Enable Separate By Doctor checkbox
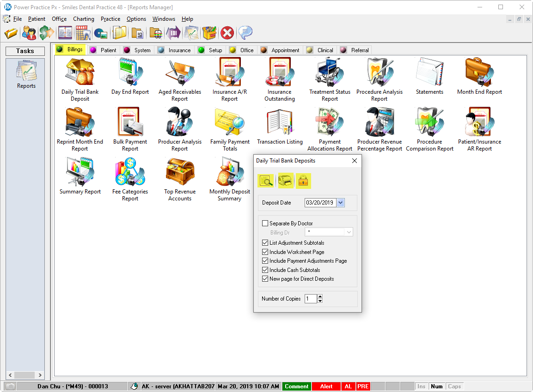Viewport: 533px width, 392px height. pyautogui.click(x=265, y=223)
